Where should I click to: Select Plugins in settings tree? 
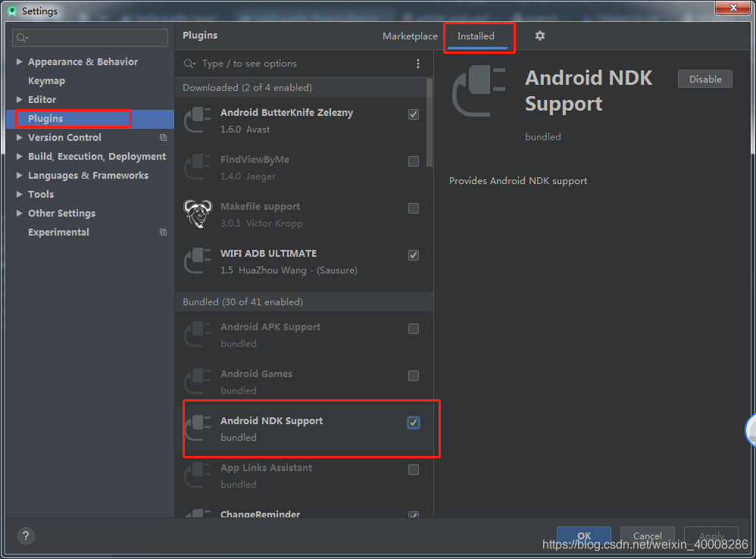pyautogui.click(x=45, y=119)
